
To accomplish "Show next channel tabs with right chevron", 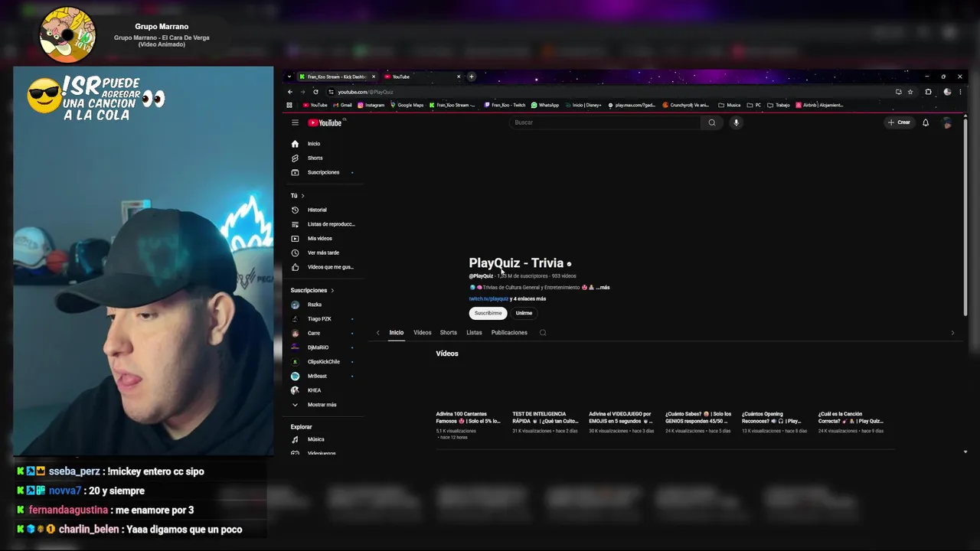I will coord(952,333).
